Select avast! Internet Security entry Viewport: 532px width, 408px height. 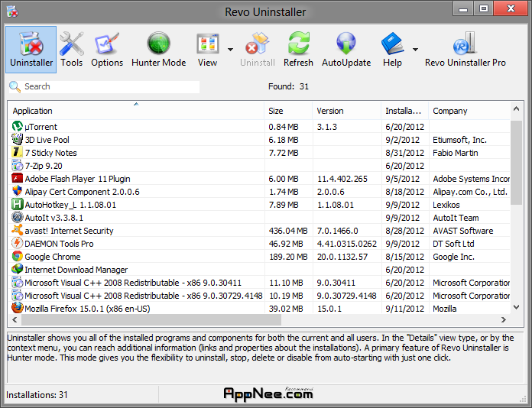pyautogui.click(x=69, y=231)
